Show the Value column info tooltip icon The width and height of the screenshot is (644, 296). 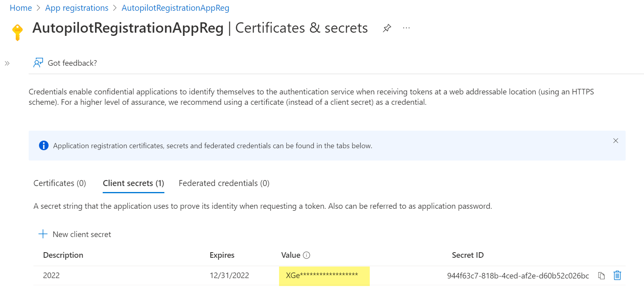pos(306,255)
